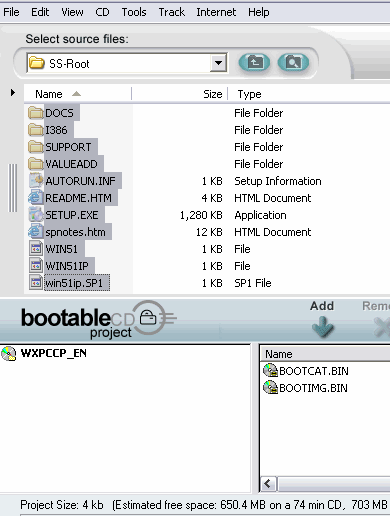
Task: Click the 1,280 KB size value
Action: 201,215
